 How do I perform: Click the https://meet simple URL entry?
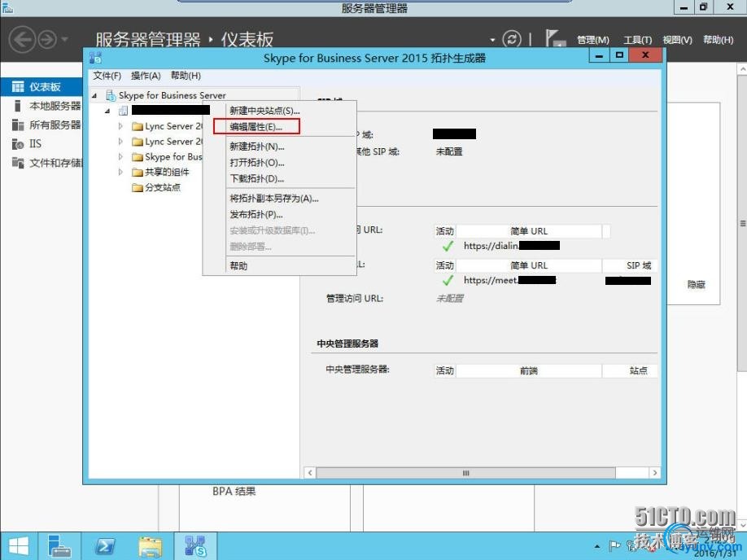pyautogui.click(x=509, y=280)
